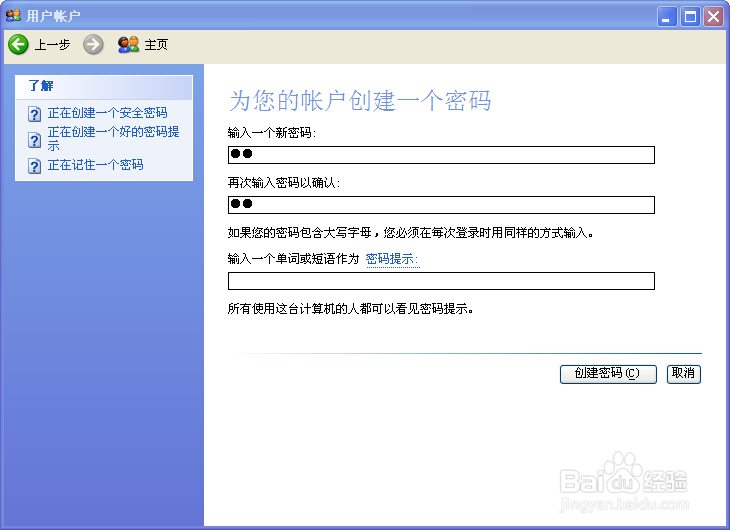Image resolution: width=730 pixels, height=530 pixels.
Task: Click the grey forward arrow icon
Action: (x=93, y=45)
